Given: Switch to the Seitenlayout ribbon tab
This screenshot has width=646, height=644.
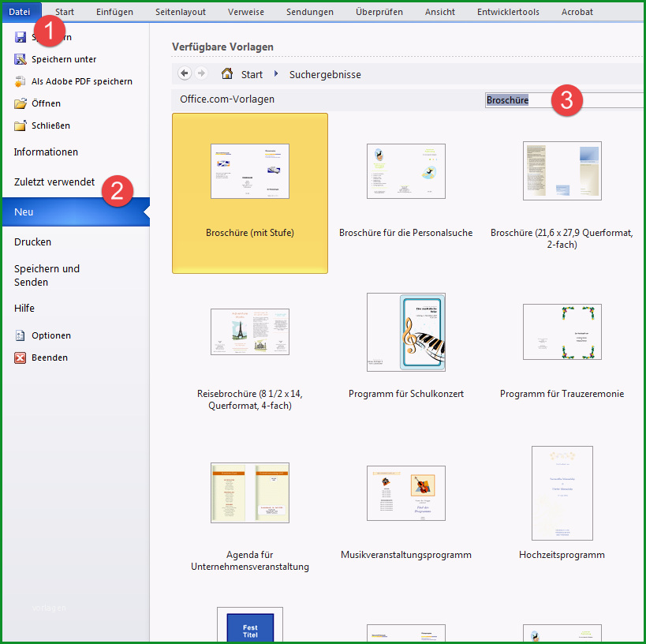Looking at the screenshot, I should [x=181, y=12].
